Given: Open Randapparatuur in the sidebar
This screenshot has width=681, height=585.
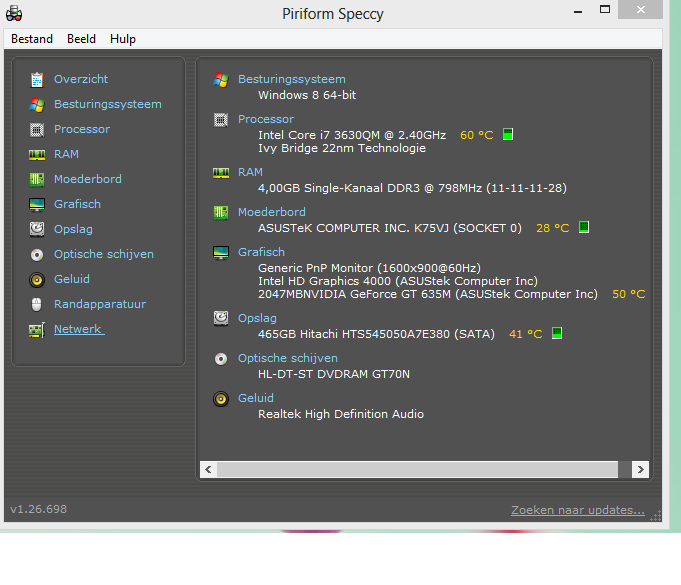Looking at the screenshot, I should [x=100, y=304].
